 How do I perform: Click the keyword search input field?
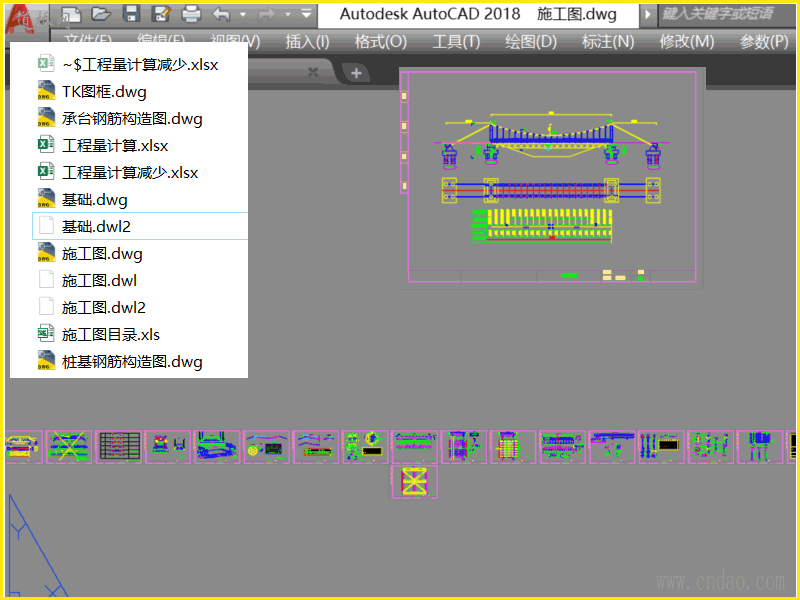point(727,14)
